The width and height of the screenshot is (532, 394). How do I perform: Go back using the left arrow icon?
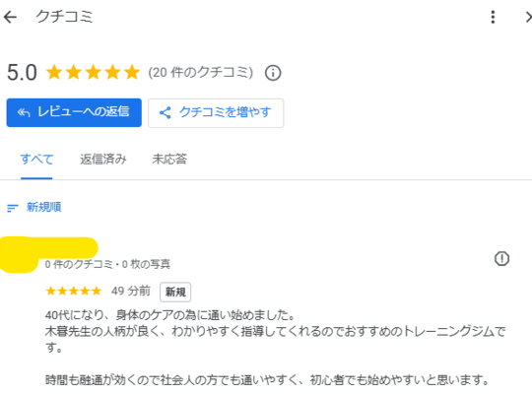coord(10,17)
